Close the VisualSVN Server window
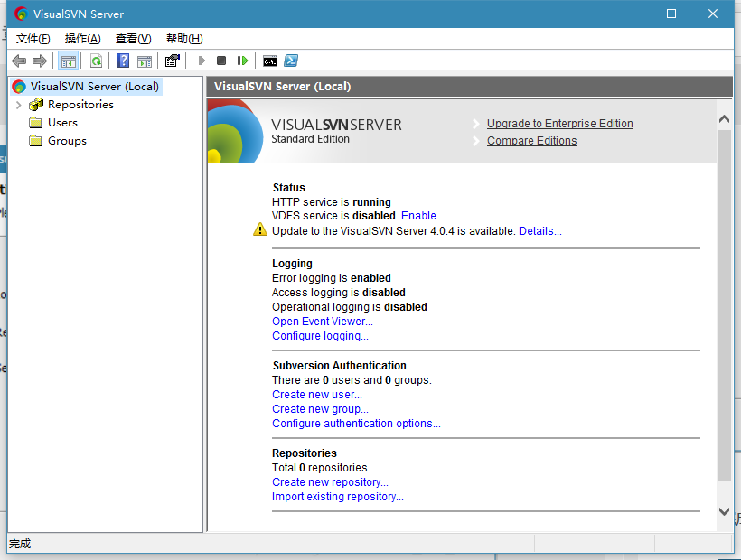The height and width of the screenshot is (560, 741). click(713, 14)
